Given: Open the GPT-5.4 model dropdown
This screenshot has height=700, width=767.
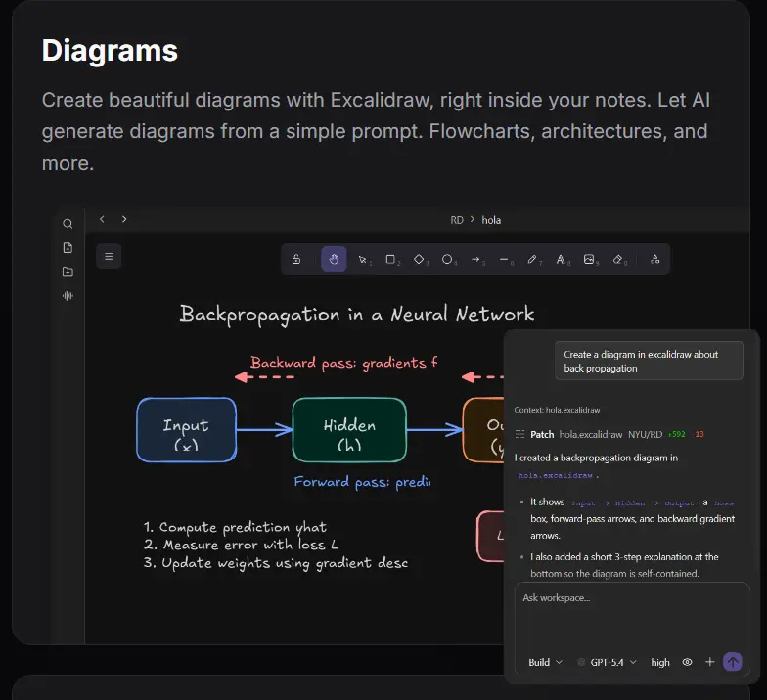Looking at the screenshot, I should point(607,662).
